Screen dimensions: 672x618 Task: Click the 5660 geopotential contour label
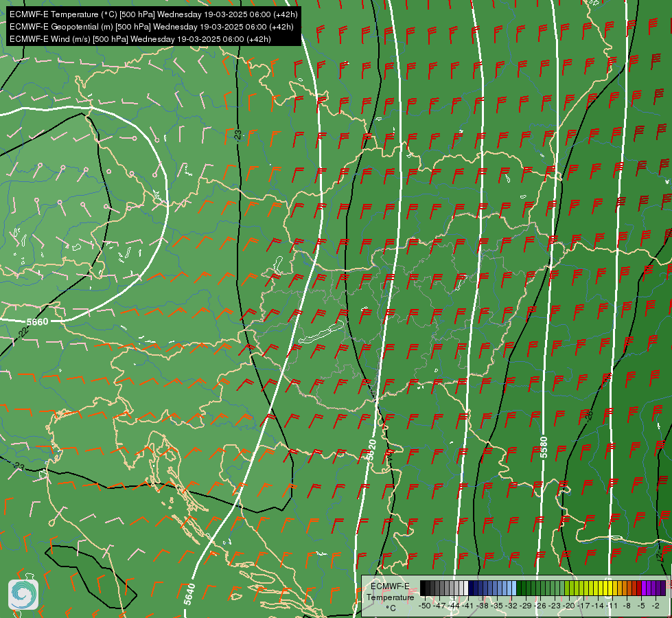37,321
